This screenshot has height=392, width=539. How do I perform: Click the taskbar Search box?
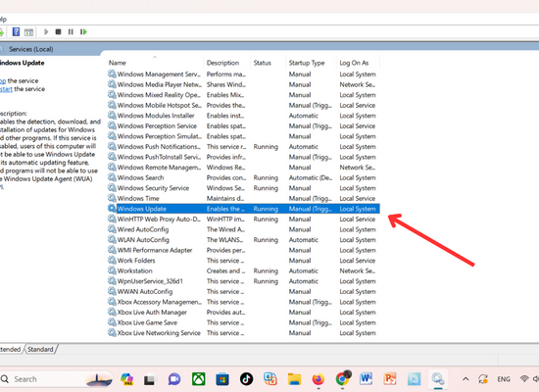[57, 379]
